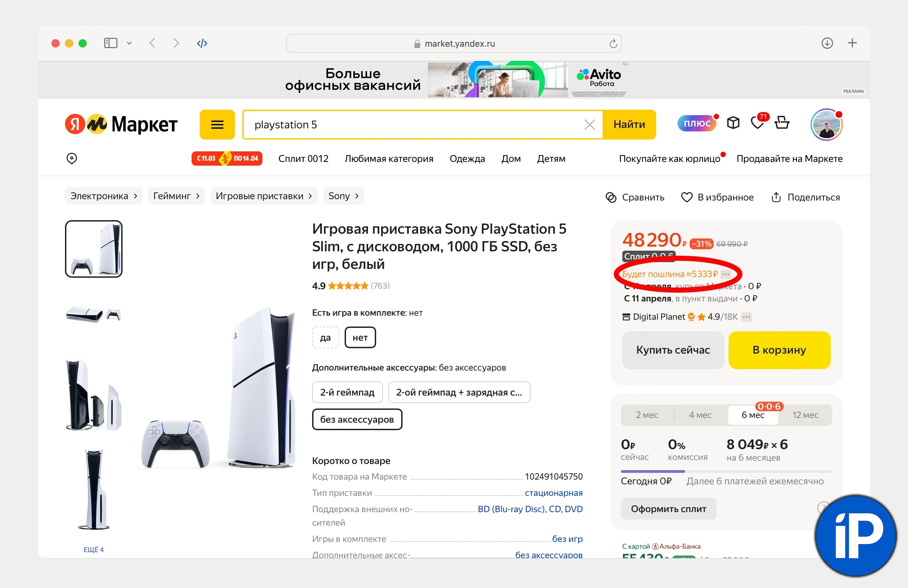Viewport: 908px width, 588px height.
Task: Click the delivery location pin icon
Action: click(x=72, y=159)
